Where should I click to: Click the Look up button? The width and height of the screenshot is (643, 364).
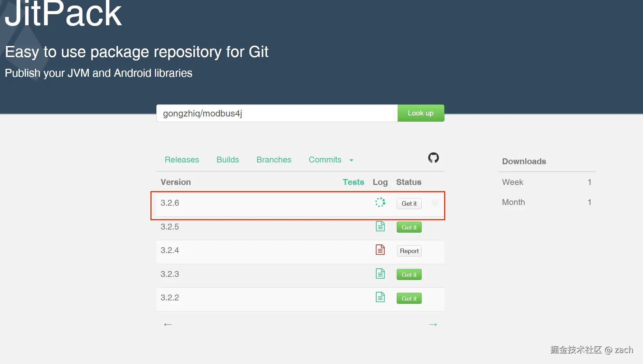click(421, 113)
